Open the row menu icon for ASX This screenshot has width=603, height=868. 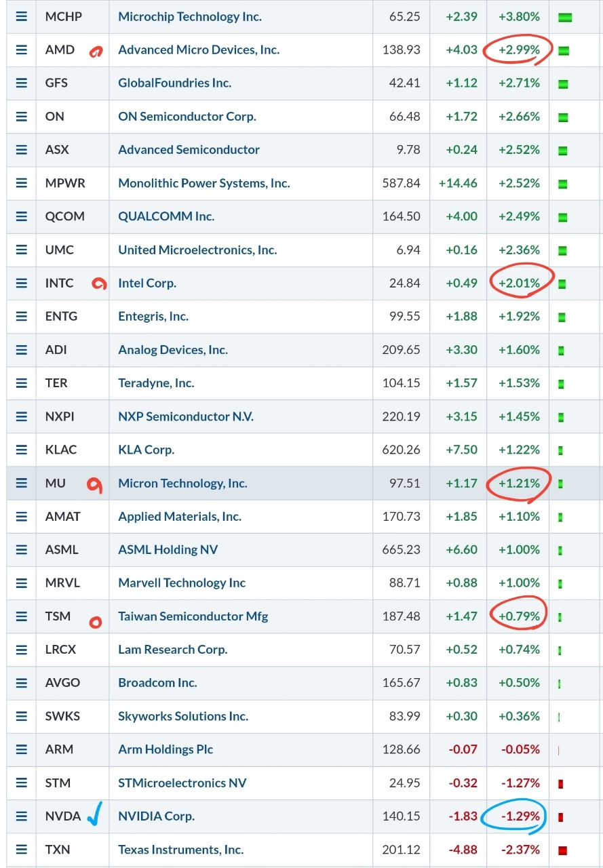click(x=22, y=150)
